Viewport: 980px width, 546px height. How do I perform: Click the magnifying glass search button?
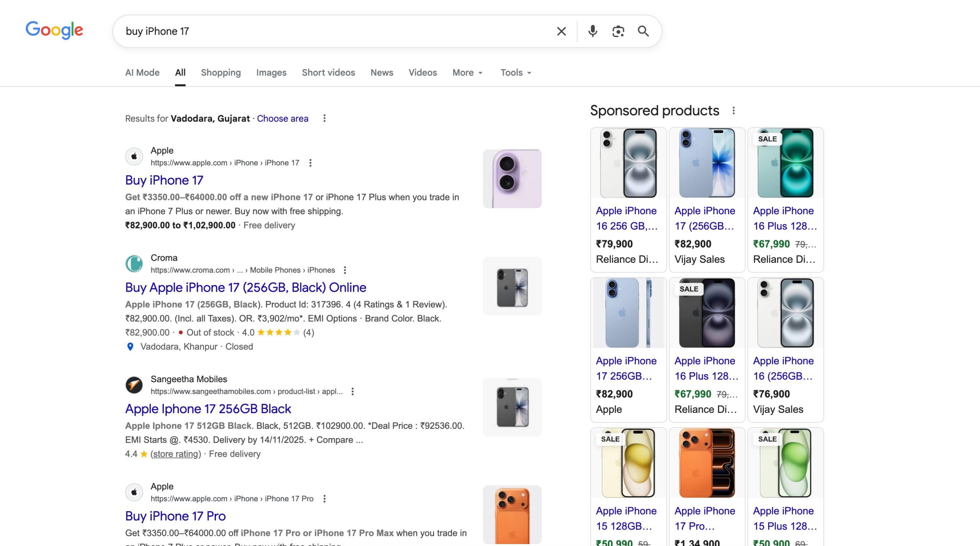click(643, 31)
